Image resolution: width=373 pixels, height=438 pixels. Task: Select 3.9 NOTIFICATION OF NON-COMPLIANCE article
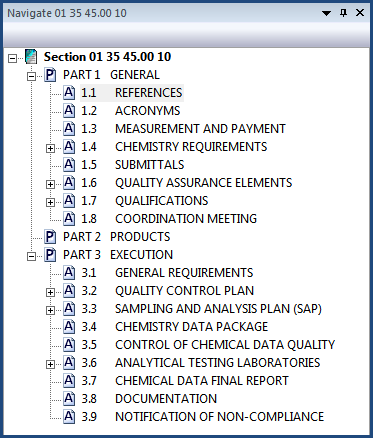tap(203, 417)
